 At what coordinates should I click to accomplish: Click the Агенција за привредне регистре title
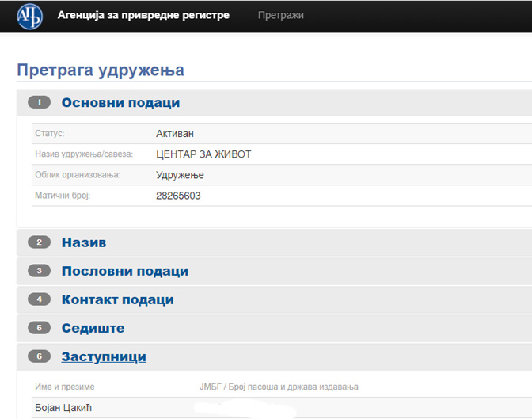click(x=143, y=15)
